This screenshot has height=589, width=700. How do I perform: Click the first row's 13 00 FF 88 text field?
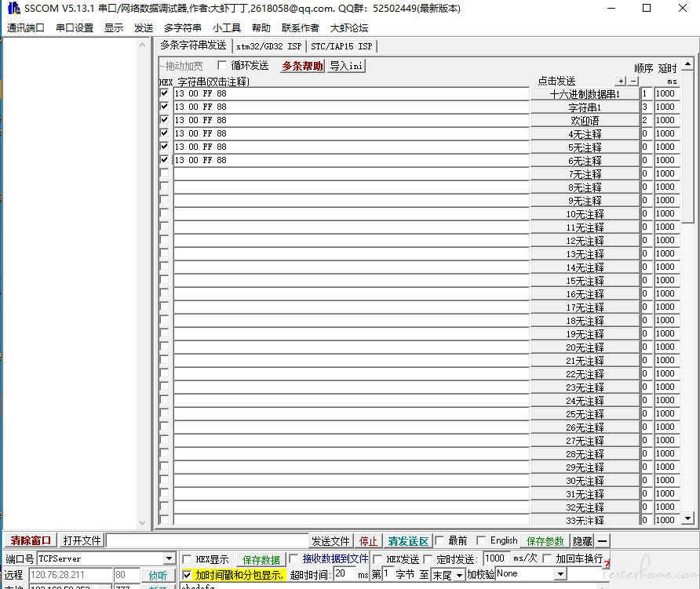[x=352, y=93]
